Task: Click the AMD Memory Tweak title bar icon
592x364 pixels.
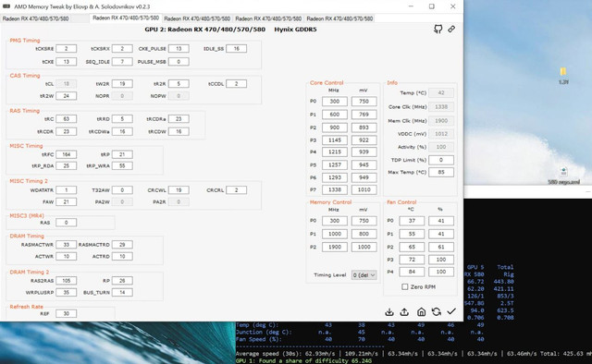Action: pyautogui.click(x=6, y=6)
